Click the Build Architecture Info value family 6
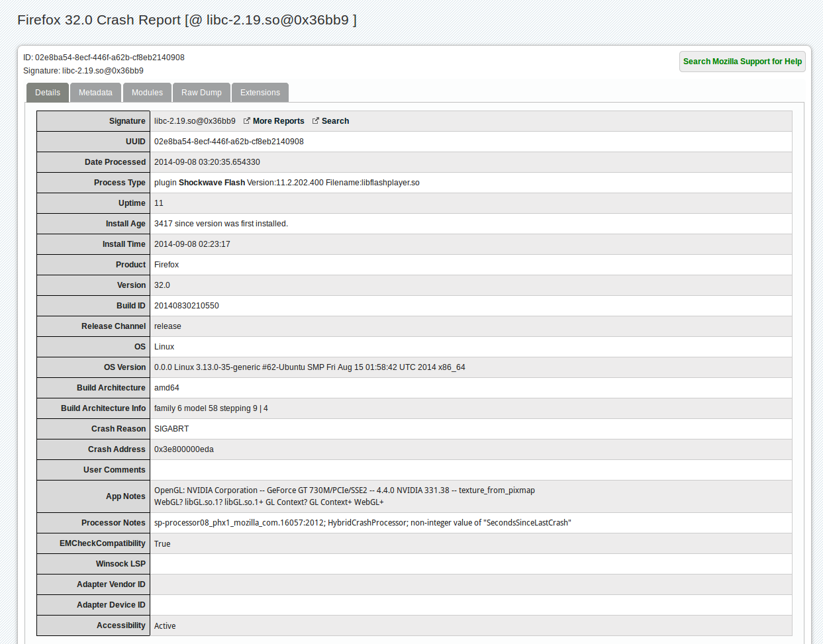 211,408
